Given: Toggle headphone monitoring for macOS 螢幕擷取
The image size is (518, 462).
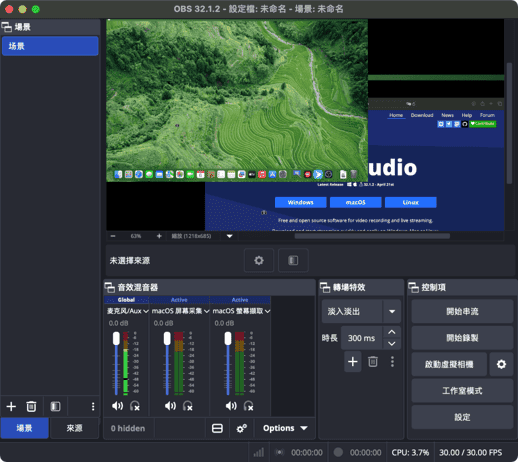Looking at the screenshot, I should coord(248,406).
